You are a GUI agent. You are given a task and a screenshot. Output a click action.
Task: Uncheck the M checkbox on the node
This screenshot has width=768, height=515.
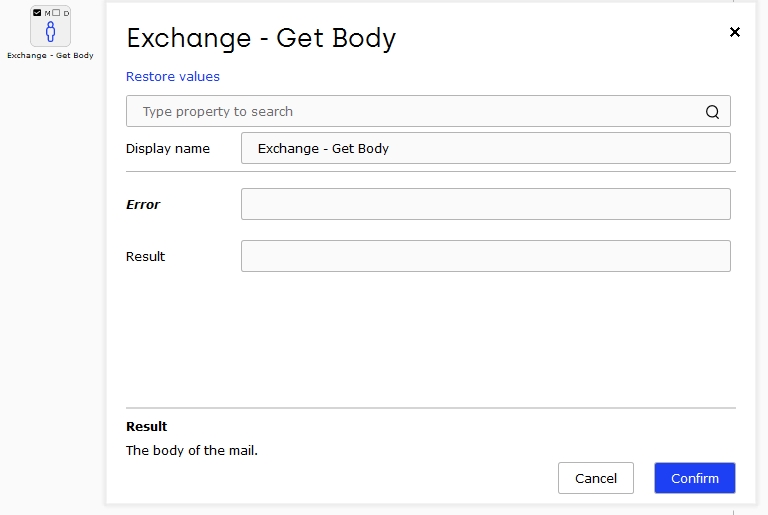pos(37,13)
